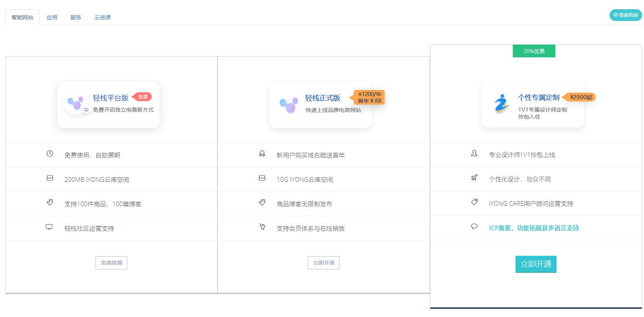
Task: Click the 轻栈平台版 plan card logo
Action: [75, 103]
